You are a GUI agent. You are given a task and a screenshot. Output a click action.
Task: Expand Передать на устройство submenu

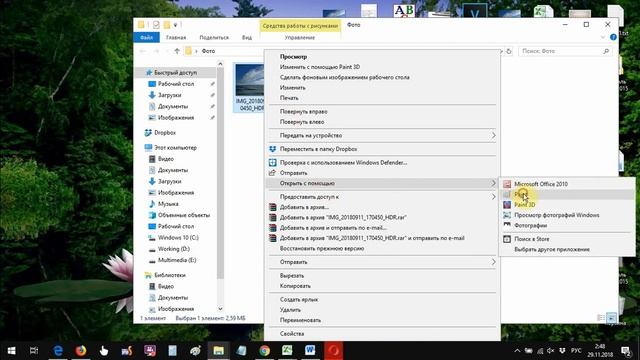click(x=382, y=136)
